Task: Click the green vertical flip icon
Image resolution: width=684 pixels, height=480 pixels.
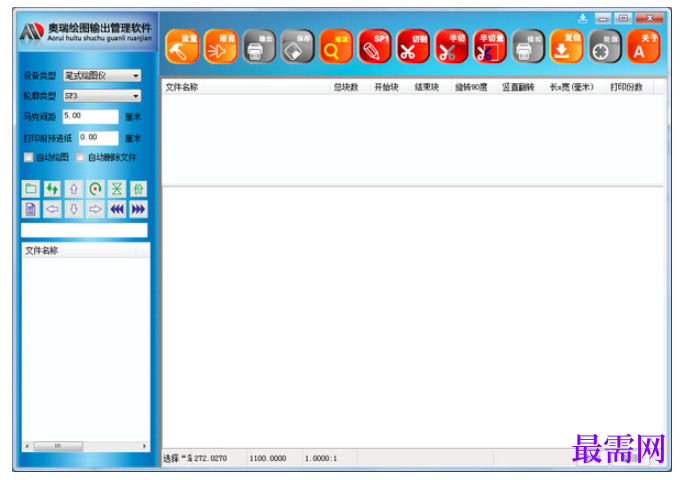Action: click(116, 189)
